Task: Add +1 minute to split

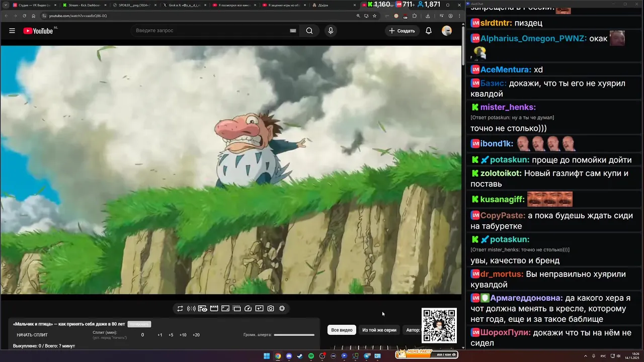Action: 159,335
